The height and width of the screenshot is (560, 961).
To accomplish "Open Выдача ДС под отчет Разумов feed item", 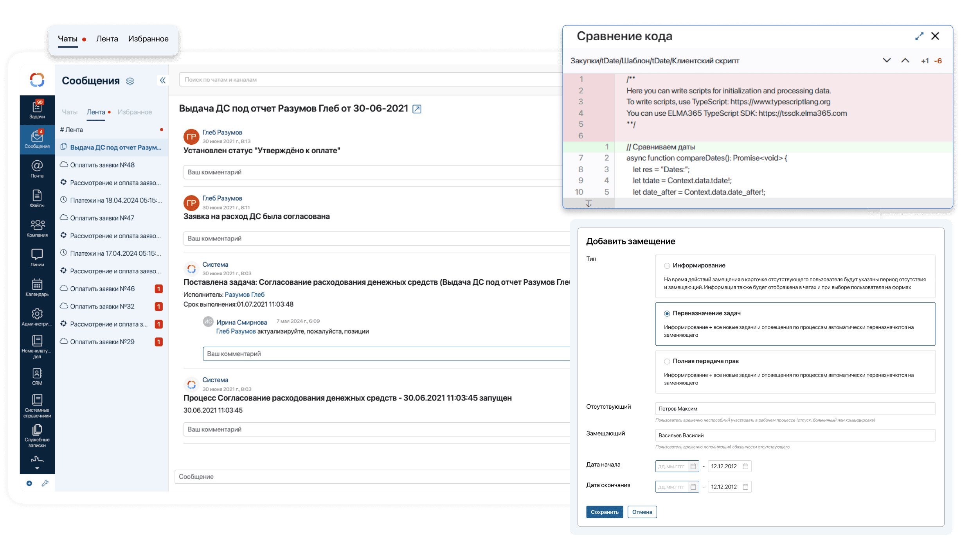I will click(112, 147).
